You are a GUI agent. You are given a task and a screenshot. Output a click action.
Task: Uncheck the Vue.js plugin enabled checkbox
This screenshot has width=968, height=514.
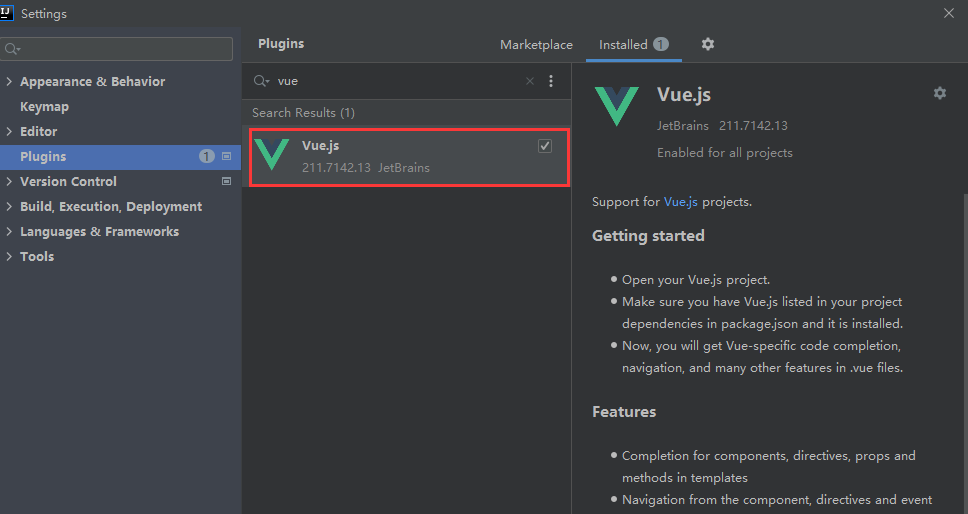545,146
